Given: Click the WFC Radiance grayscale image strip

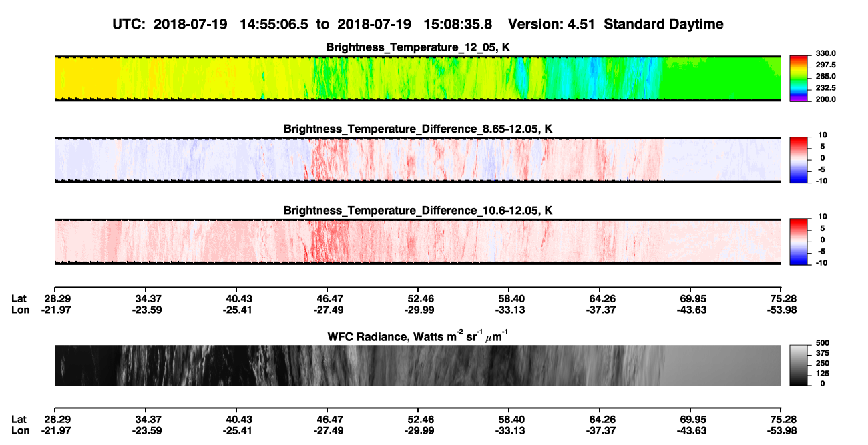Looking at the screenshot, I should (417, 366).
